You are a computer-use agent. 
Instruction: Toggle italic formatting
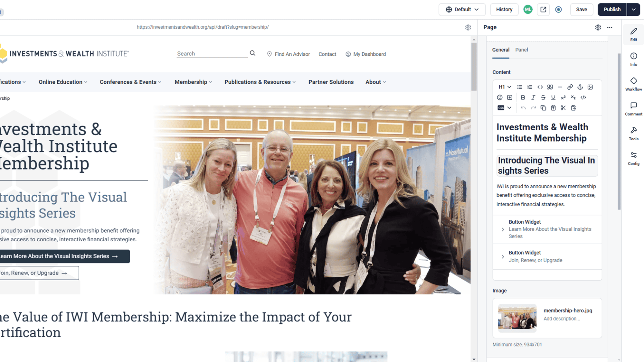(x=533, y=97)
